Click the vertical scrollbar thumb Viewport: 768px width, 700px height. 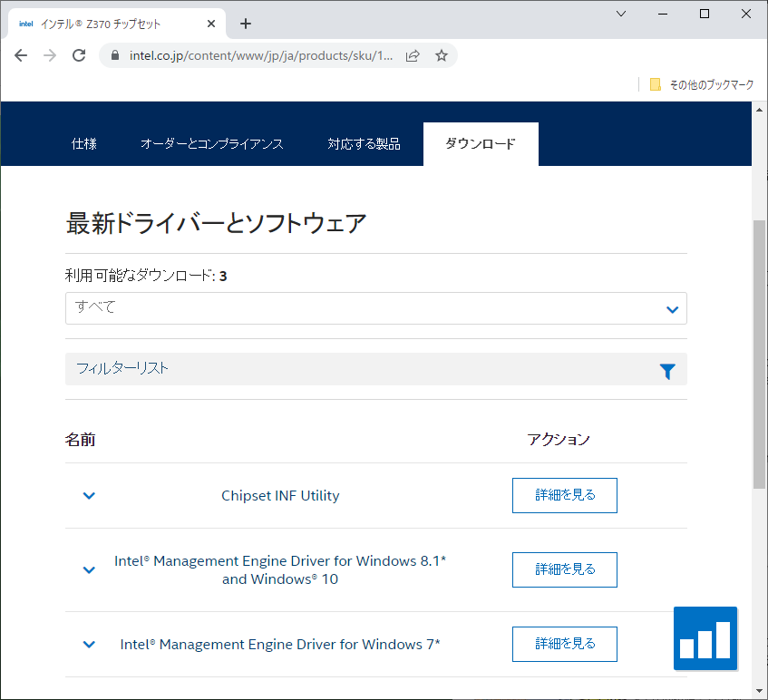click(x=759, y=355)
